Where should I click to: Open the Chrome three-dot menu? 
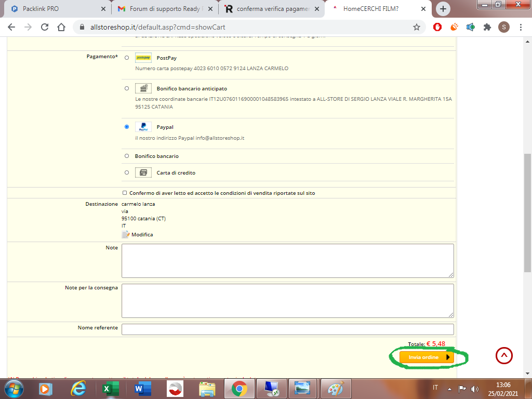521,27
